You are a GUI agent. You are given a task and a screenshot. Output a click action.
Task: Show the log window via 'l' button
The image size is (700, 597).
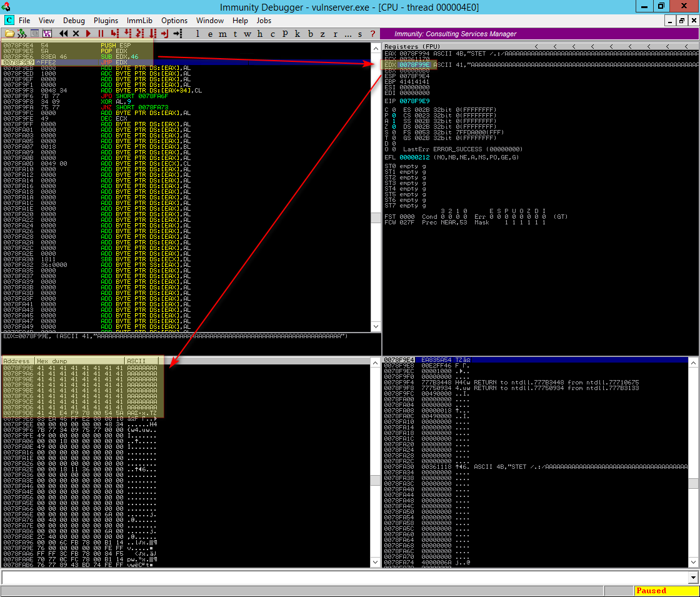[197, 34]
